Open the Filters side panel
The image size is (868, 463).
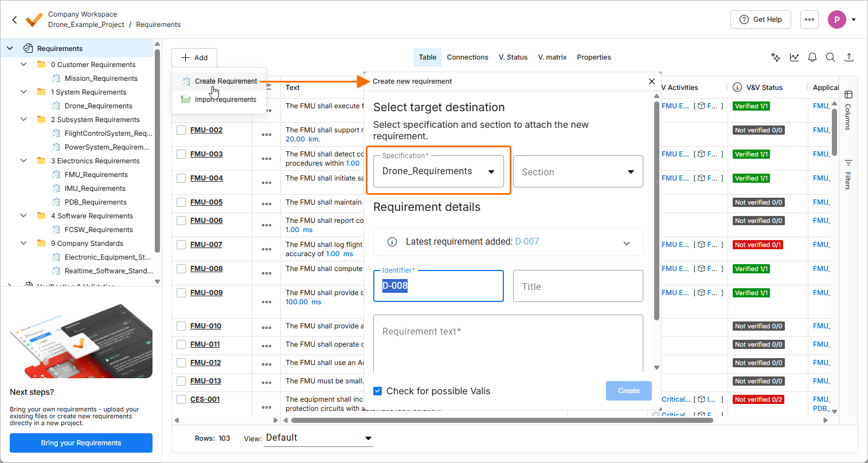849,175
